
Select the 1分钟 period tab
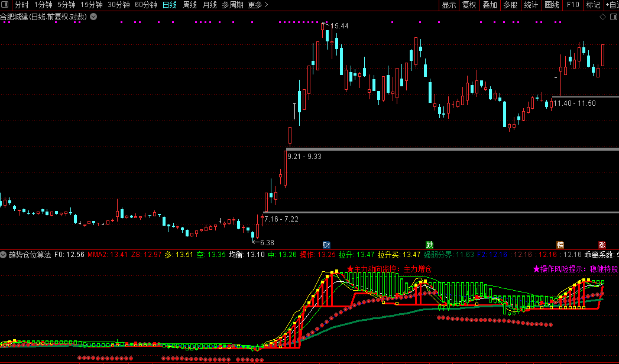[43, 5]
